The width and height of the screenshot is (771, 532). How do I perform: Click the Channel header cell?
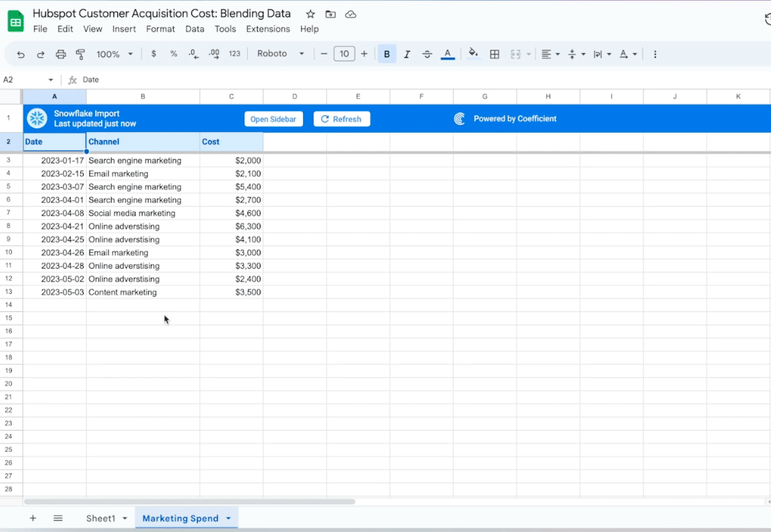click(x=143, y=142)
